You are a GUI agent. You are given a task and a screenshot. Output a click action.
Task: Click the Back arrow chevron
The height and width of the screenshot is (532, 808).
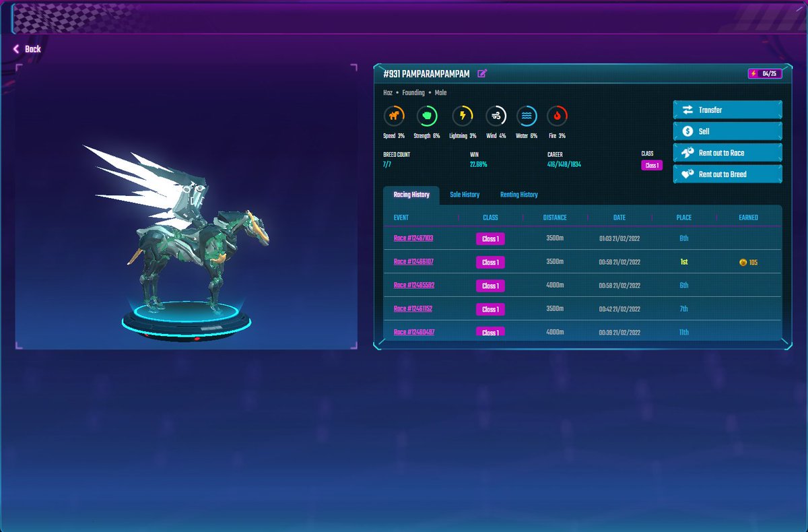[16, 49]
